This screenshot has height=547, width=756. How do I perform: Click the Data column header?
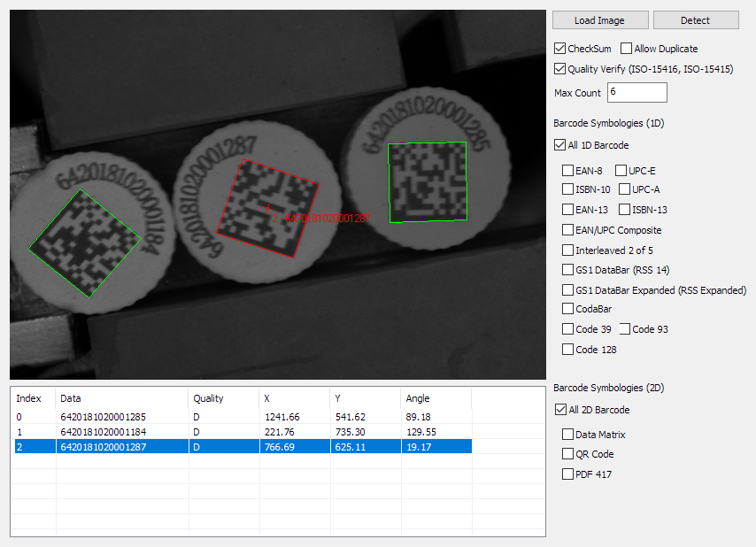click(x=122, y=398)
